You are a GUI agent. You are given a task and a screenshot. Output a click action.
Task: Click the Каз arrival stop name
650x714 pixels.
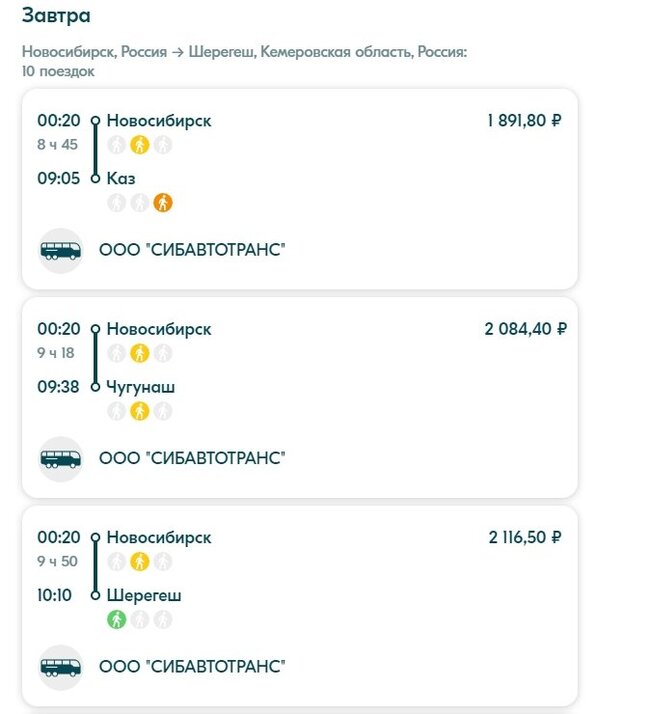[x=121, y=178]
